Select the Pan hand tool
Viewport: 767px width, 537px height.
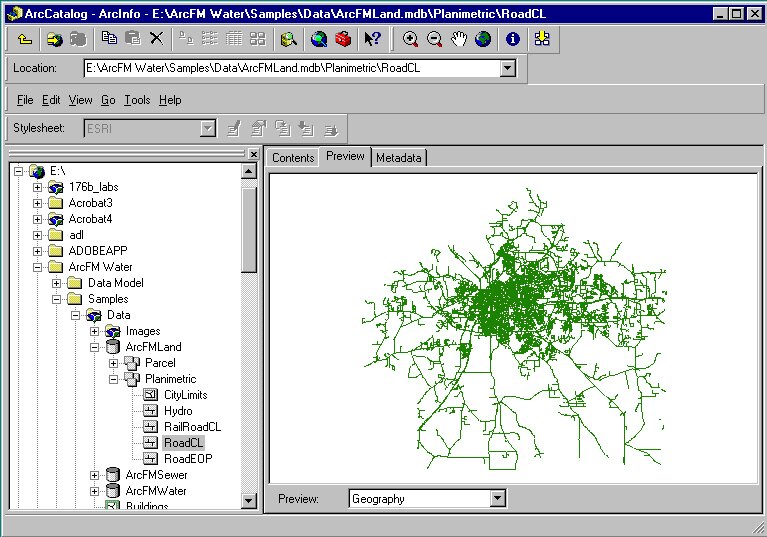coord(459,39)
